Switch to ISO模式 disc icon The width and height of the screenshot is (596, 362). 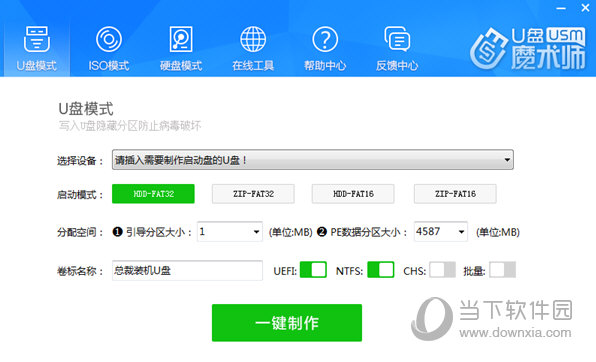(x=109, y=39)
